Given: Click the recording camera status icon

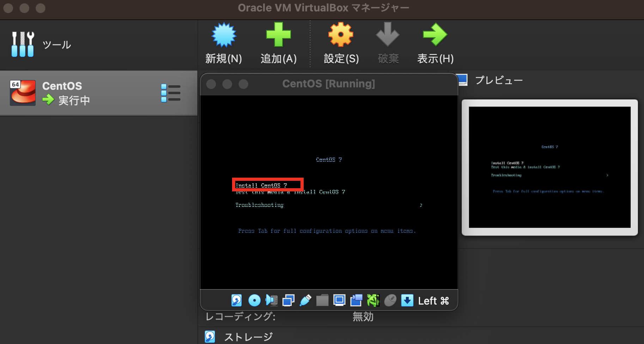Looking at the screenshot, I should pos(356,300).
